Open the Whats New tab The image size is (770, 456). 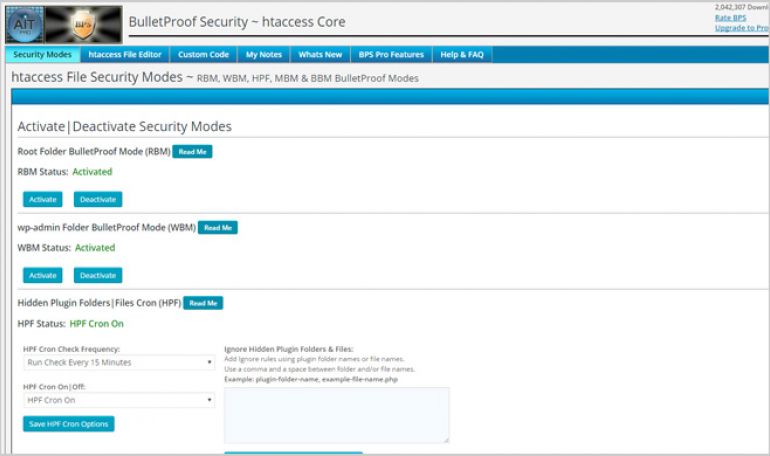[x=320, y=54]
